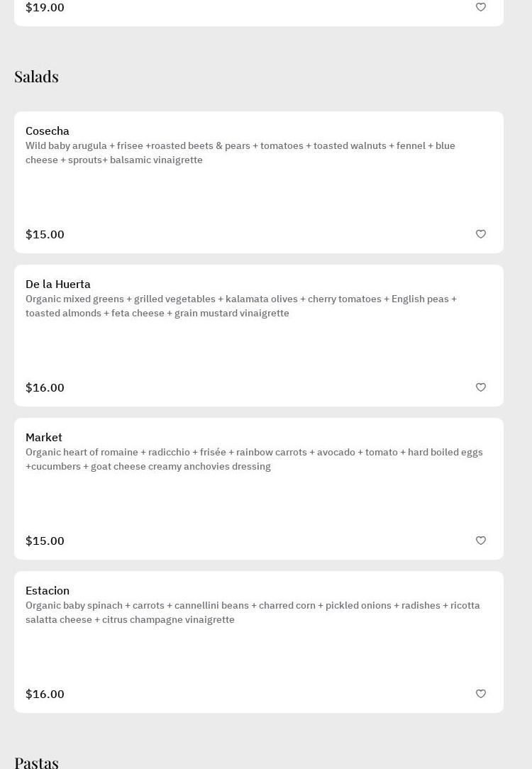Add the Estacion salad to favorites
Image resolution: width=532 pixels, height=769 pixels.
[481, 694]
